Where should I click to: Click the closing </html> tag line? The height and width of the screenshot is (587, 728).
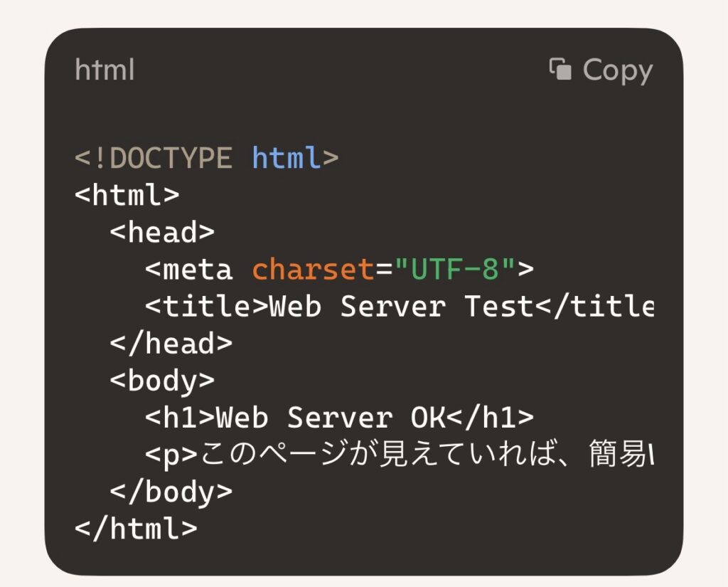tap(136, 529)
